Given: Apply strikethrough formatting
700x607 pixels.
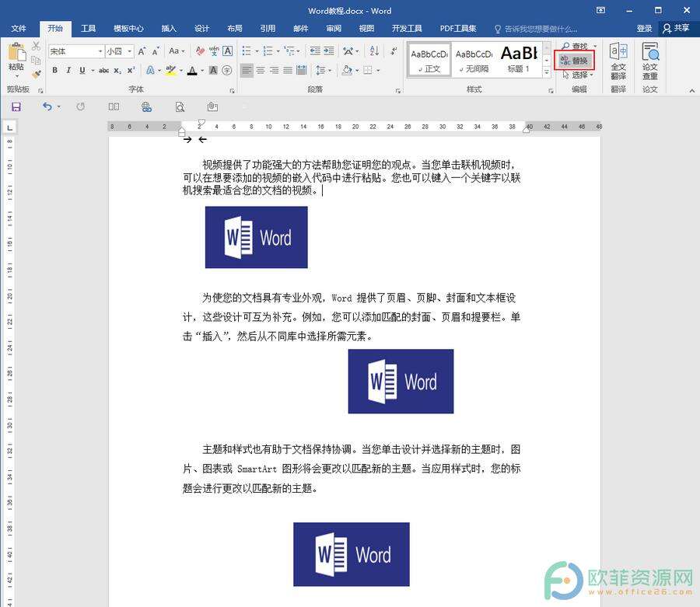Looking at the screenshot, I should 103,71.
